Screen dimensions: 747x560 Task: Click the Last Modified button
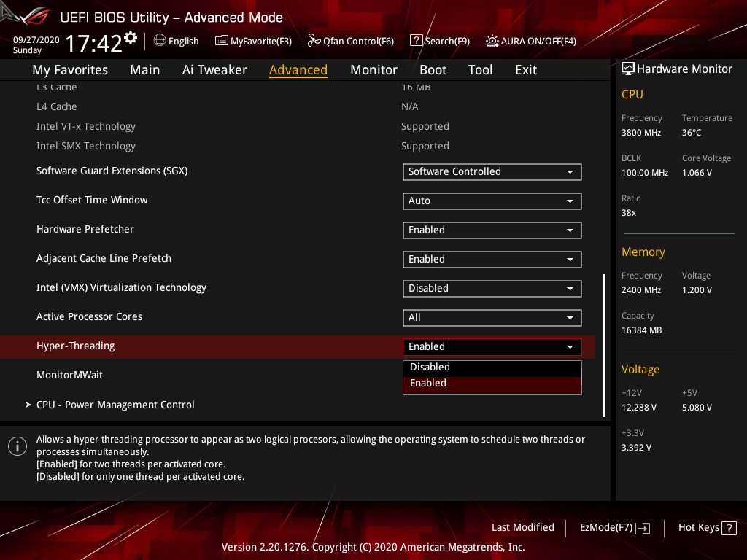coord(522,528)
